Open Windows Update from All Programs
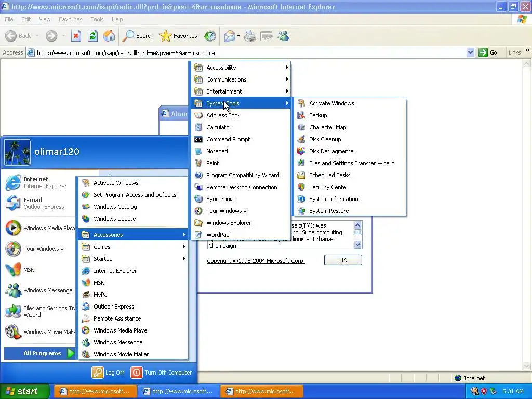 click(x=133, y=219)
